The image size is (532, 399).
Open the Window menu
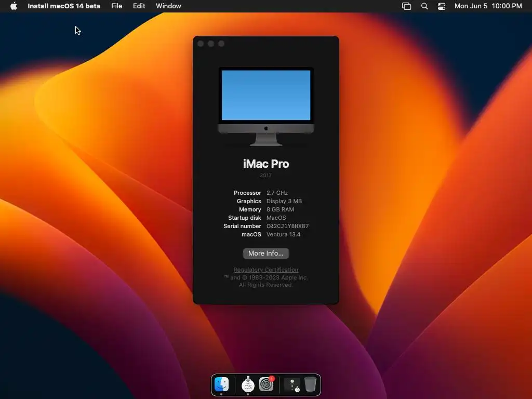168,6
